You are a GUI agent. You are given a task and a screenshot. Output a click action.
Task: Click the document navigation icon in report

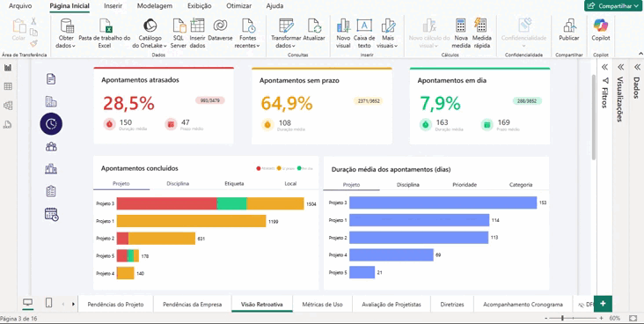pos(51,79)
